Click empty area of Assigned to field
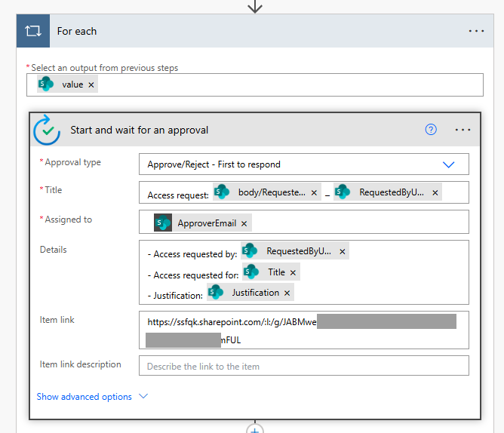504x433 pixels. 360,222
